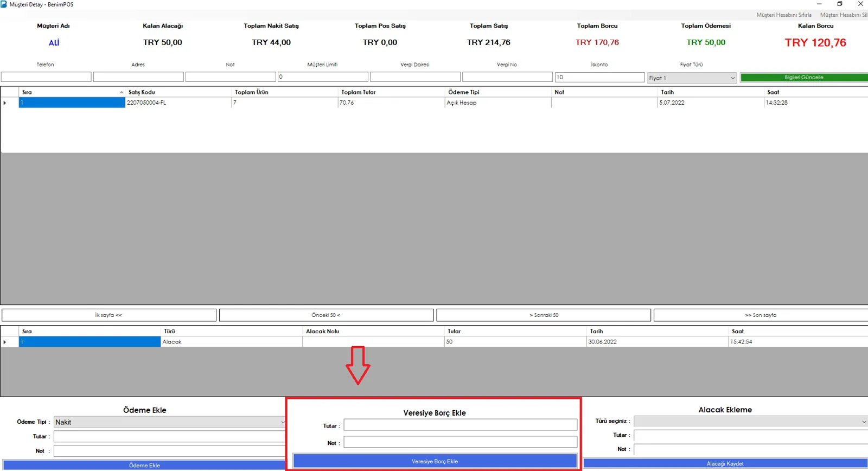This screenshot has height=471, width=868.
Task: Click the Tutar field in Veresiye Borç Ekle
Action: 461,425
